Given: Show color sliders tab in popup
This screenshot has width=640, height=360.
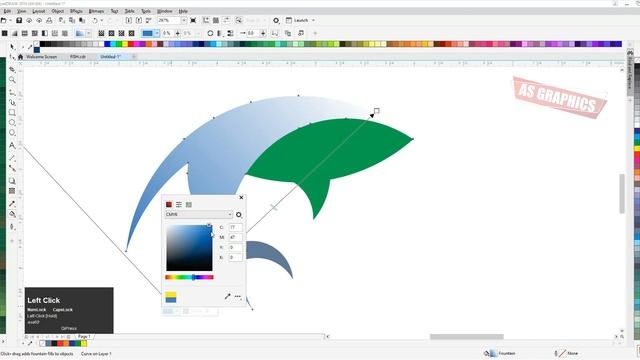Looking at the screenshot, I should 179,204.
